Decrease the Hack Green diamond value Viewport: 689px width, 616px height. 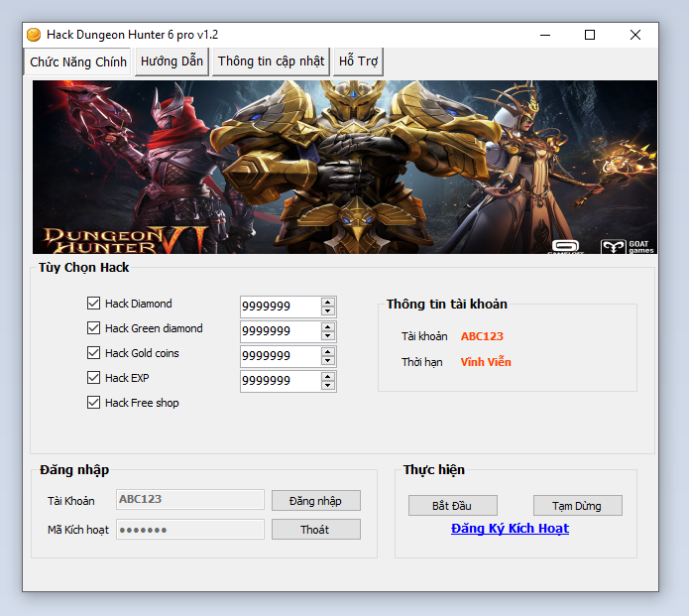point(328,335)
